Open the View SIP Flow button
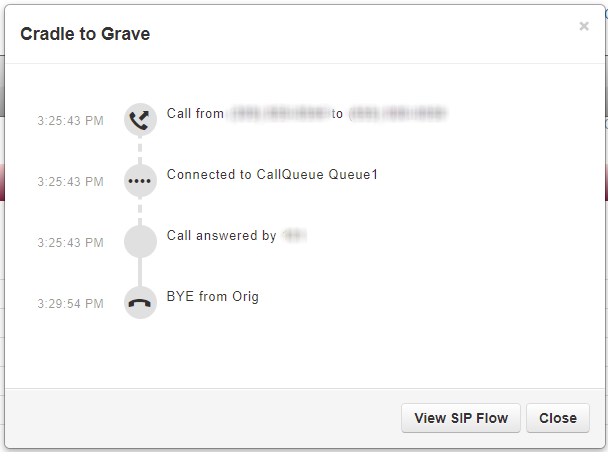 tap(461, 418)
